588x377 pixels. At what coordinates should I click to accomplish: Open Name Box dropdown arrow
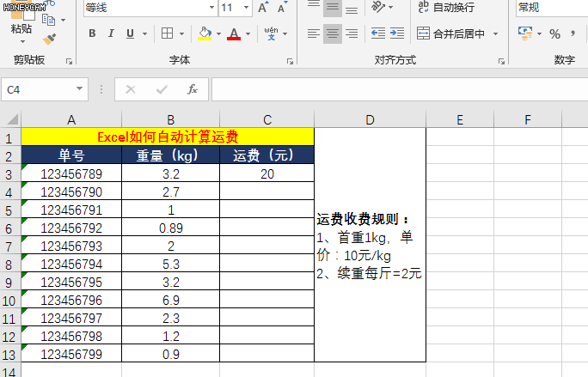[x=79, y=89]
